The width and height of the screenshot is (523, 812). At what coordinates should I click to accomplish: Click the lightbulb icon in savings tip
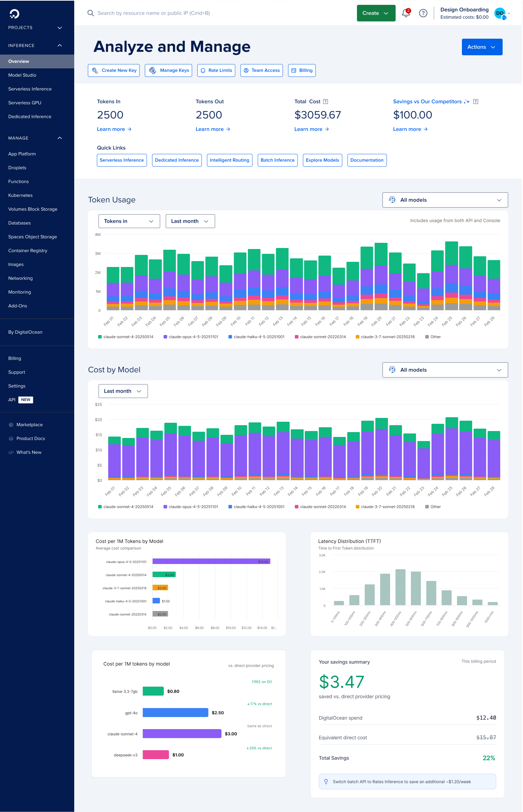(326, 782)
